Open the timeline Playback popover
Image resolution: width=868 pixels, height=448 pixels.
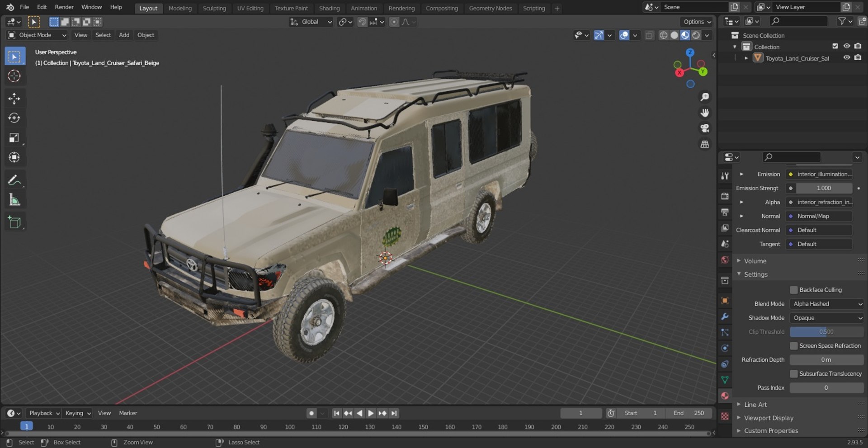[44, 413]
